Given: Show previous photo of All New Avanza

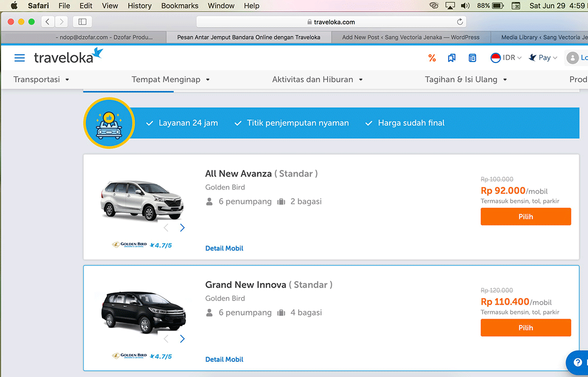Looking at the screenshot, I should tap(166, 227).
